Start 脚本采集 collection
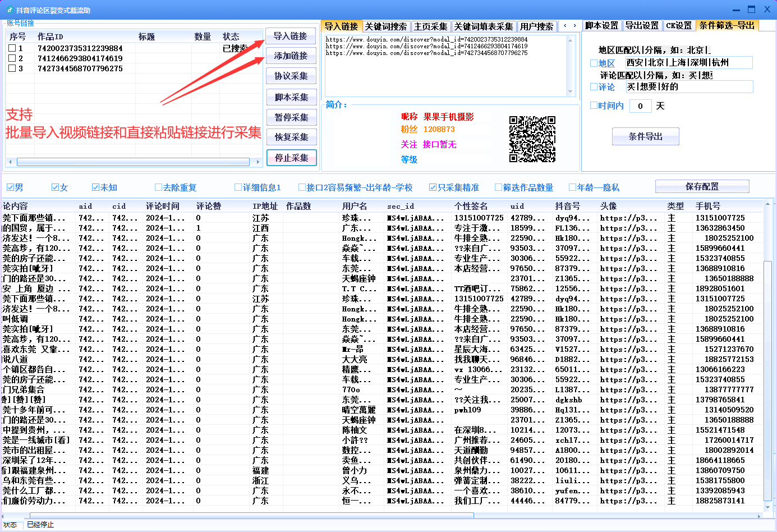777x532 pixels. point(291,96)
